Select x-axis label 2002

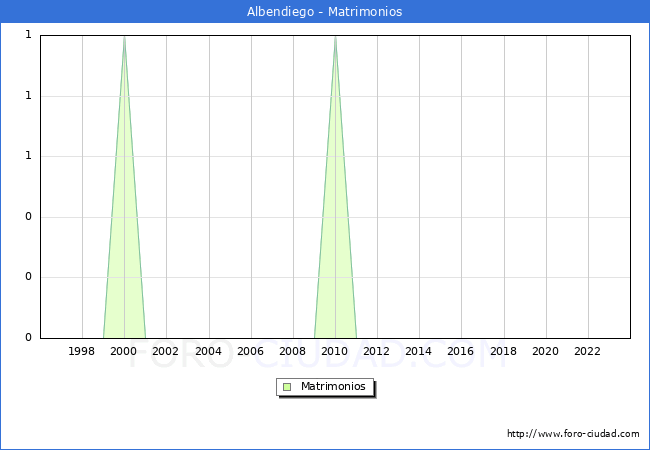[x=165, y=351]
